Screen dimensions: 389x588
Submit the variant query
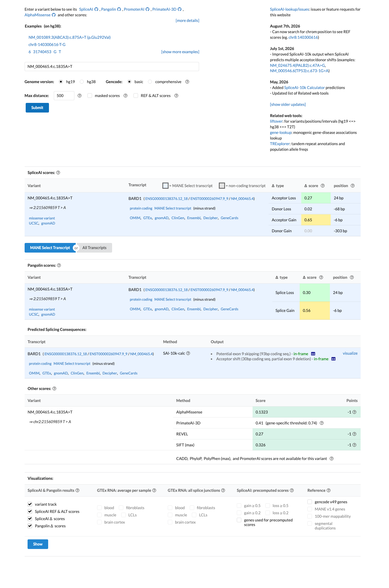[x=37, y=108]
